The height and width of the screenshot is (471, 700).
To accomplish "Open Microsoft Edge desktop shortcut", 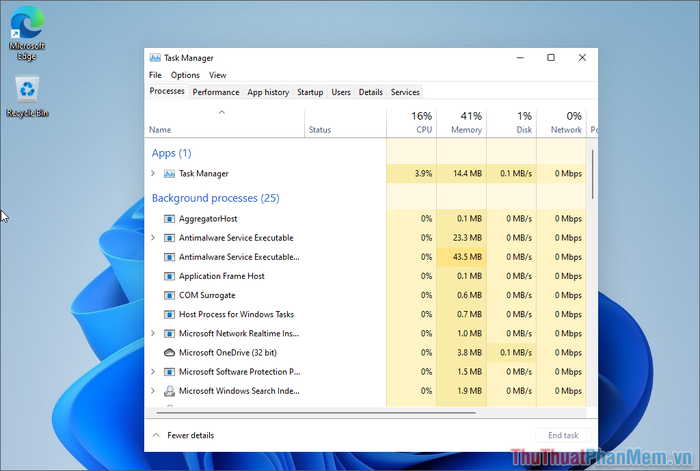I will point(27,33).
